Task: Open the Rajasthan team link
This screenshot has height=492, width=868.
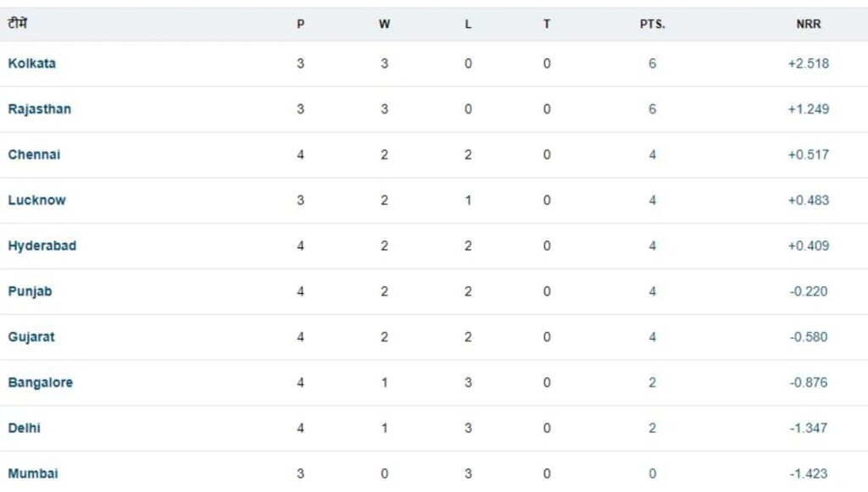Action: coord(39,109)
